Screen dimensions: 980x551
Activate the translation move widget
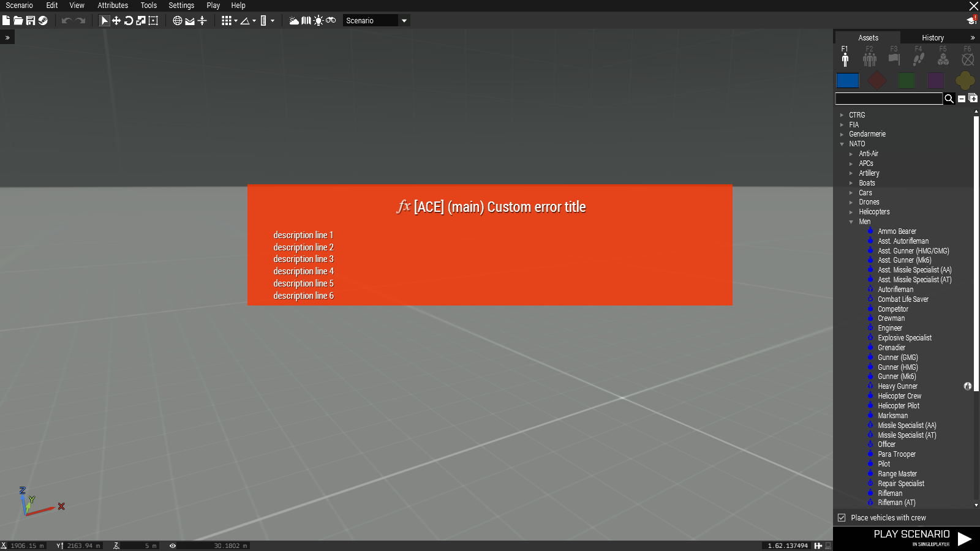coord(116,20)
